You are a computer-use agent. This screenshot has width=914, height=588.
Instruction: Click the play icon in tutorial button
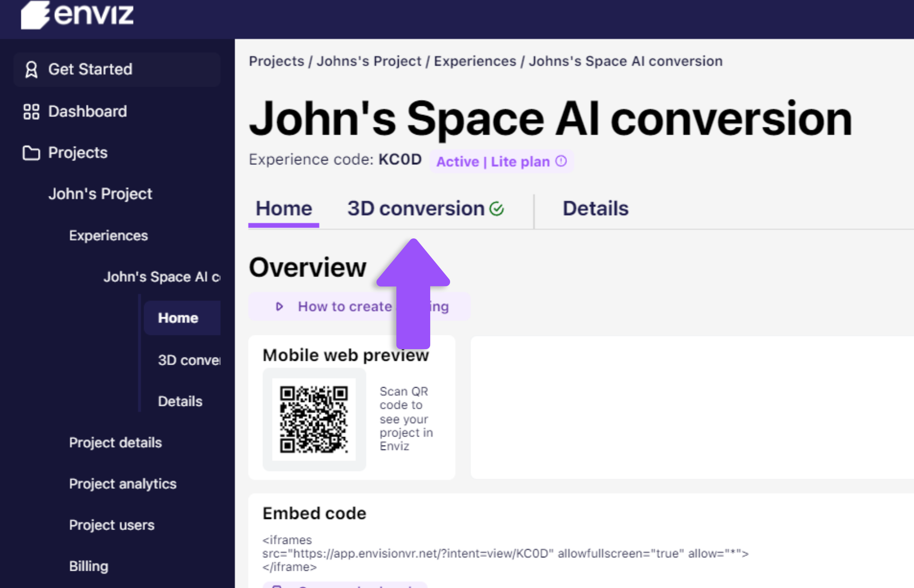(280, 306)
